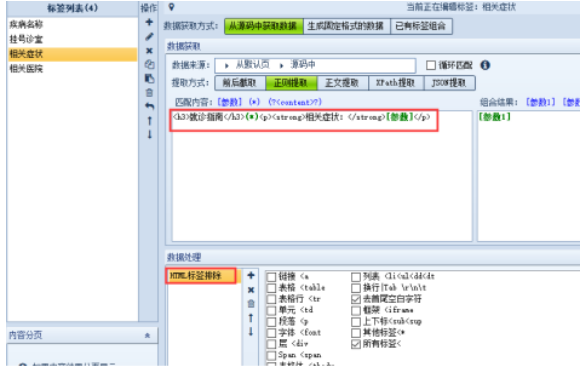Edit the selected label with the pencil icon
This screenshot has width=588, height=385.
149,36
